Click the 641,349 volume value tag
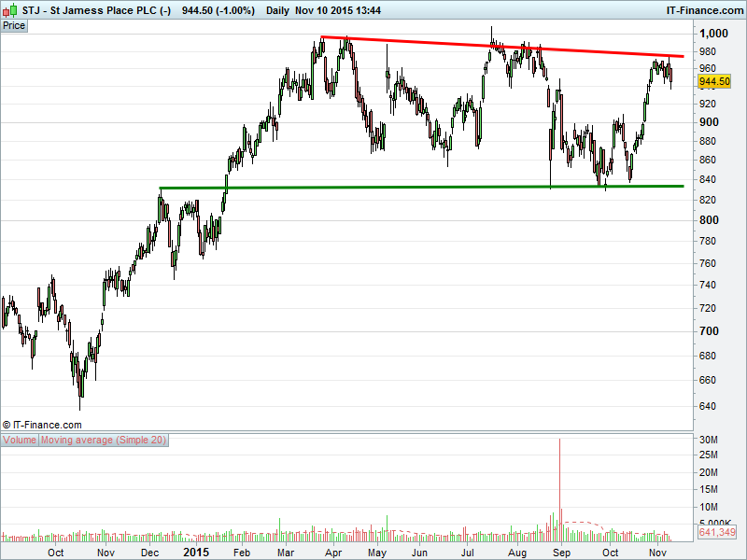Screen dimensions: 747x560 click(x=716, y=533)
